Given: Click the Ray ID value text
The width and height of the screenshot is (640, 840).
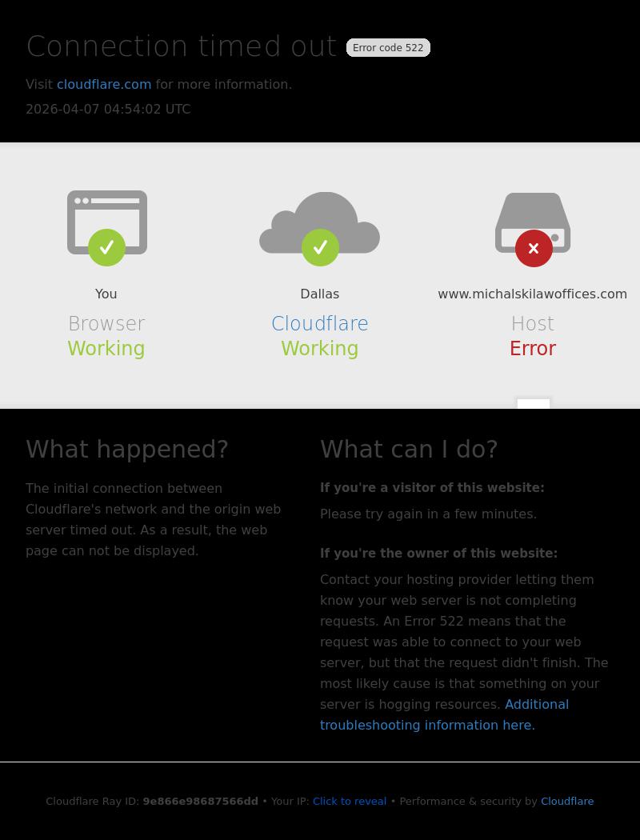Looking at the screenshot, I should [x=200, y=802].
